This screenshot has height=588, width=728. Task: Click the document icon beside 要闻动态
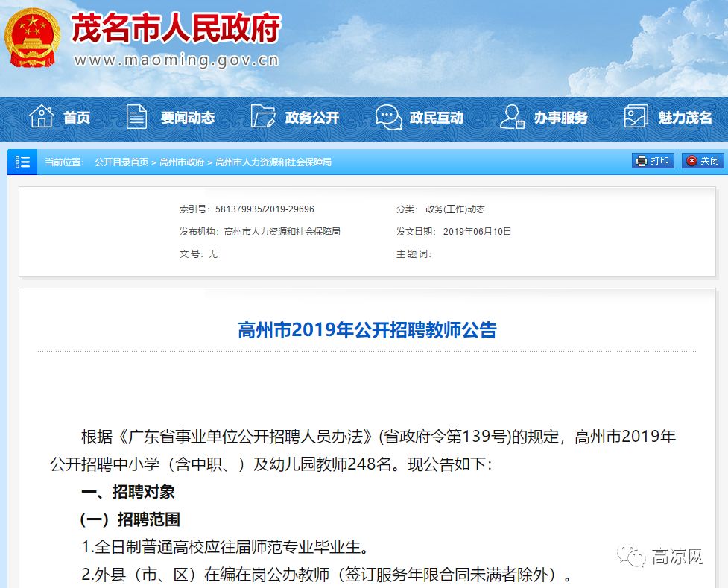[x=136, y=116]
